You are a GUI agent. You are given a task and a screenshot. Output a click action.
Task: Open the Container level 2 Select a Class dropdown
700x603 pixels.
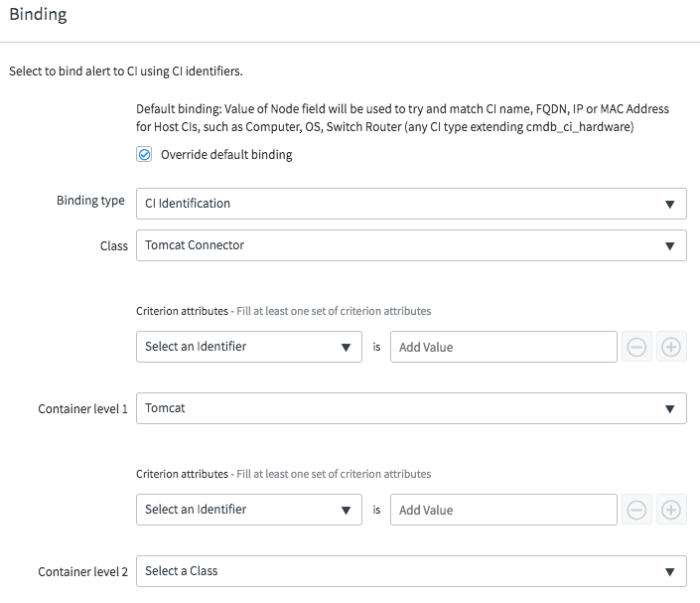coord(411,571)
